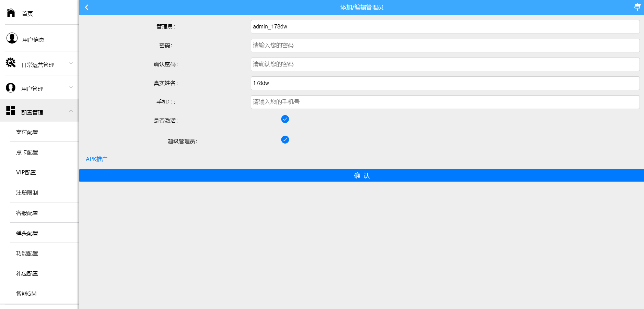
Task: Click the user management head icon
Action: (x=11, y=88)
